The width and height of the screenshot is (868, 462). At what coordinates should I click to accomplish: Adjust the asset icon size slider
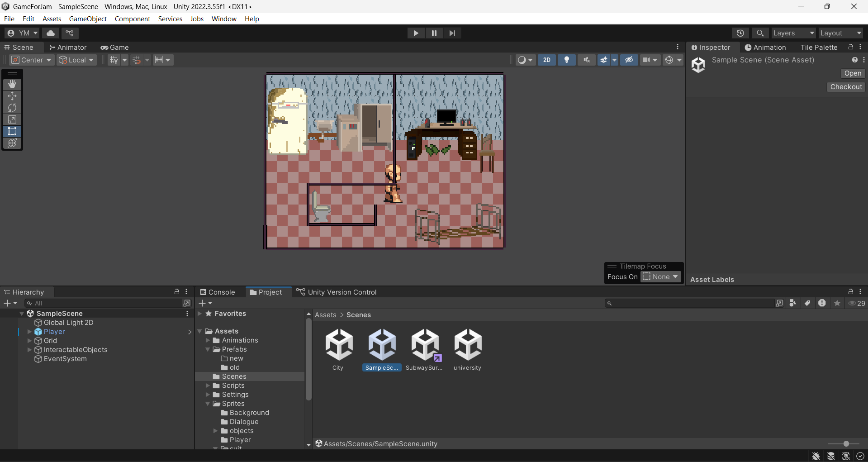point(845,444)
